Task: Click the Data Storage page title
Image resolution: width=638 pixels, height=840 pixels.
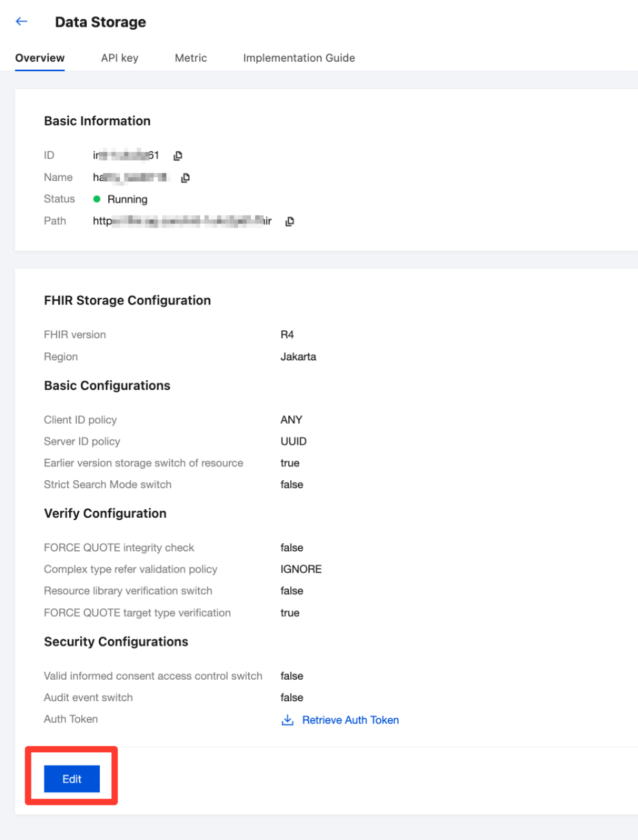Action: (x=100, y=22)
